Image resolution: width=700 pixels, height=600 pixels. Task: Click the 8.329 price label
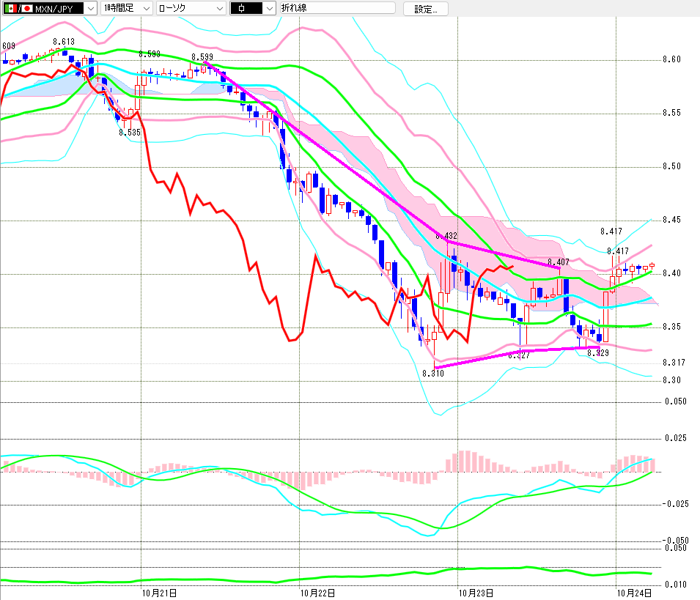coord(598,353)
